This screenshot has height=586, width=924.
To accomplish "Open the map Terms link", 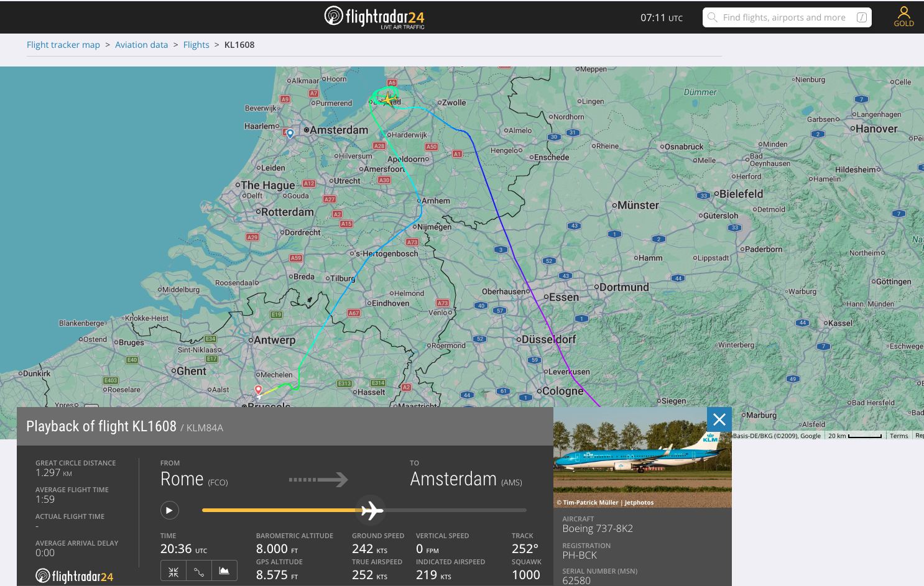I will point(899,436).
